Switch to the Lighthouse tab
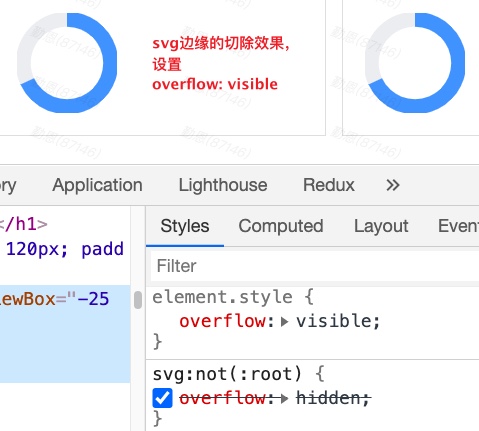The width and height of the screenshot is (479, 431). coord(223,185)
